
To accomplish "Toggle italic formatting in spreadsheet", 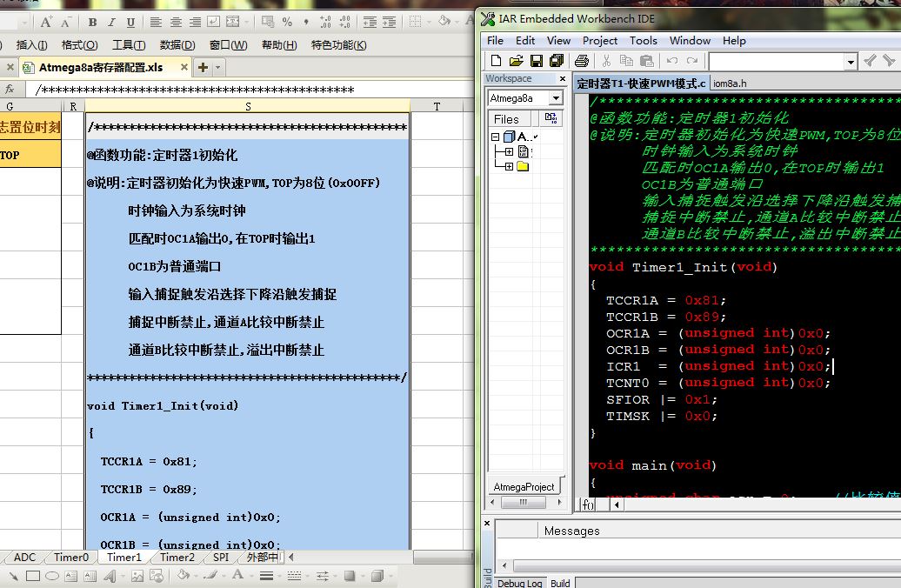I will 111,23.
